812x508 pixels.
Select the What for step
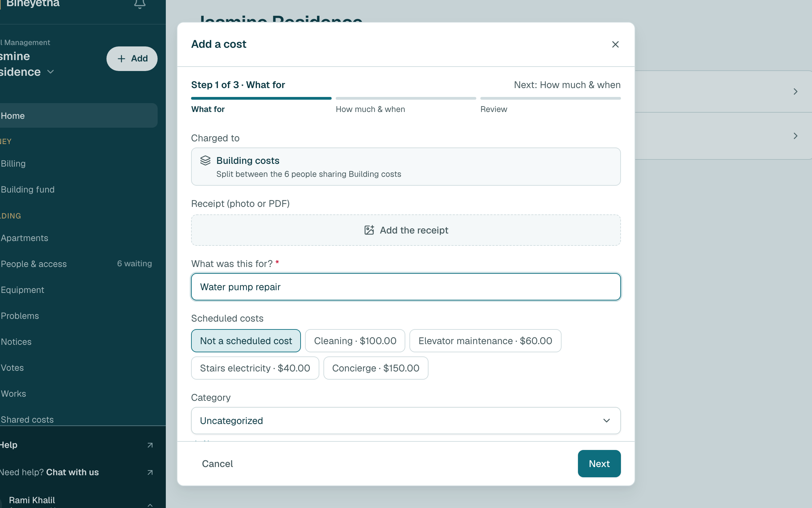[x=208, y=109]
